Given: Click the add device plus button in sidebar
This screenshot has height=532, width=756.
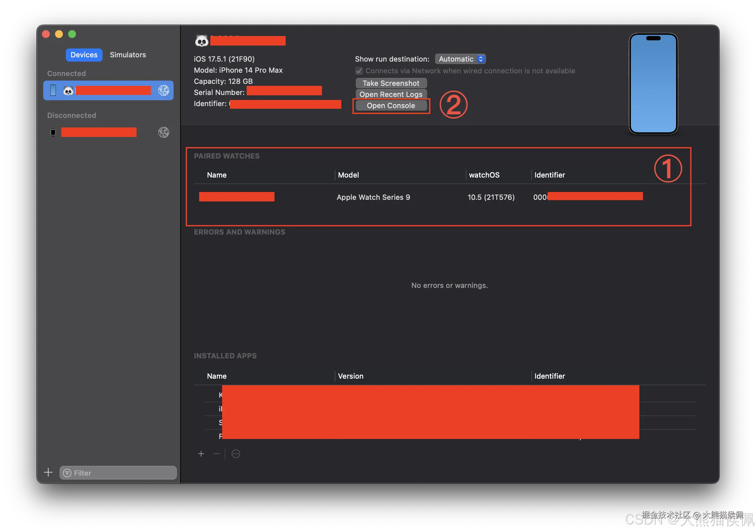Looking at the screenshot, I should [x=48, y=472].
